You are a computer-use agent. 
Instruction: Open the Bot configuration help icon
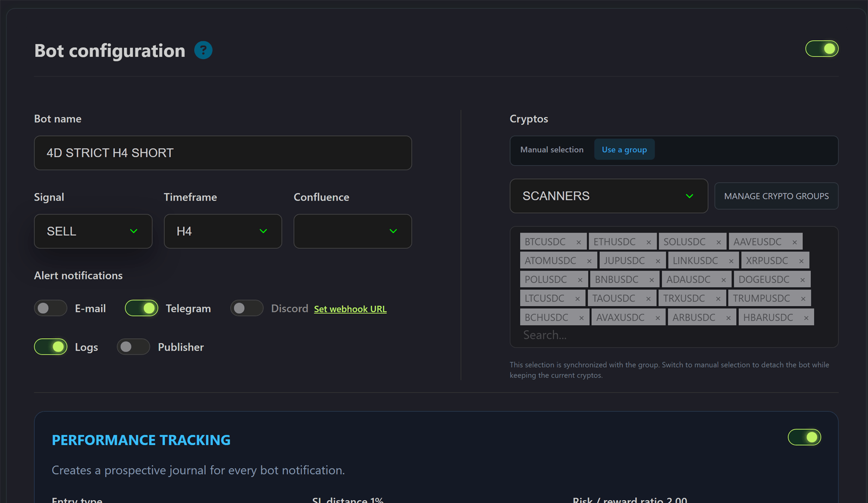[203, 50]
